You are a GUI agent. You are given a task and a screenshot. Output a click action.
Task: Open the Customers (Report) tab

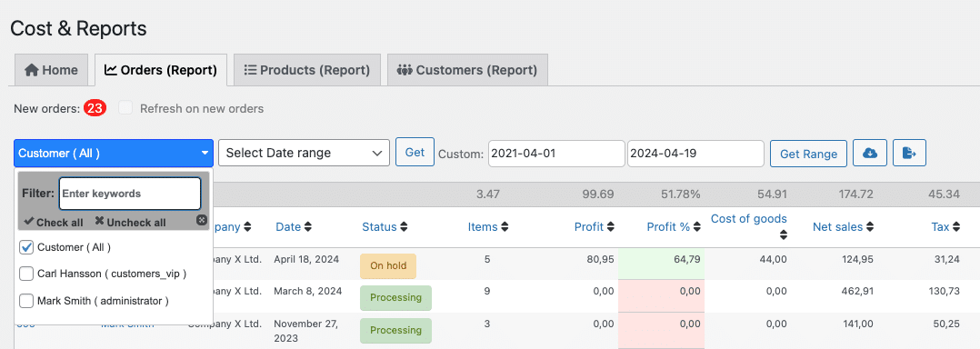click(467, 70)
